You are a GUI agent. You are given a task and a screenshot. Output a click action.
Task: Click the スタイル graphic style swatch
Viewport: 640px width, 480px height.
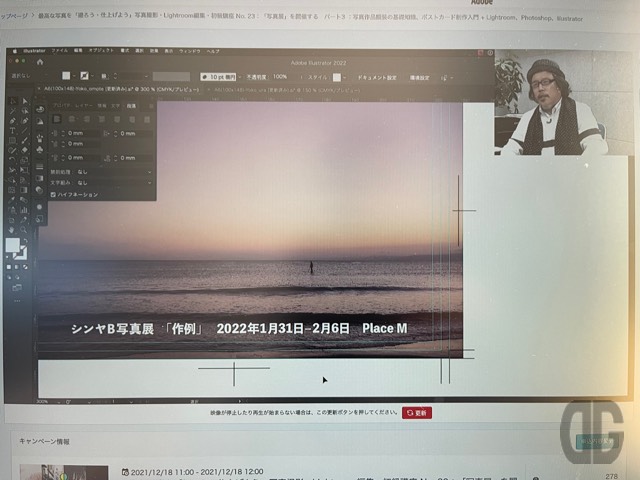pos(337,78)
